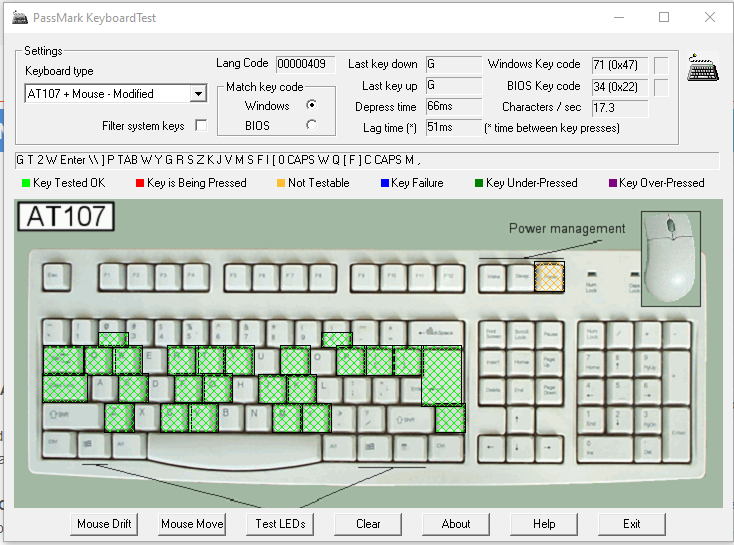734x545 pixels.
Task: Click the L key on keyboard image
Action: [329, 388]
